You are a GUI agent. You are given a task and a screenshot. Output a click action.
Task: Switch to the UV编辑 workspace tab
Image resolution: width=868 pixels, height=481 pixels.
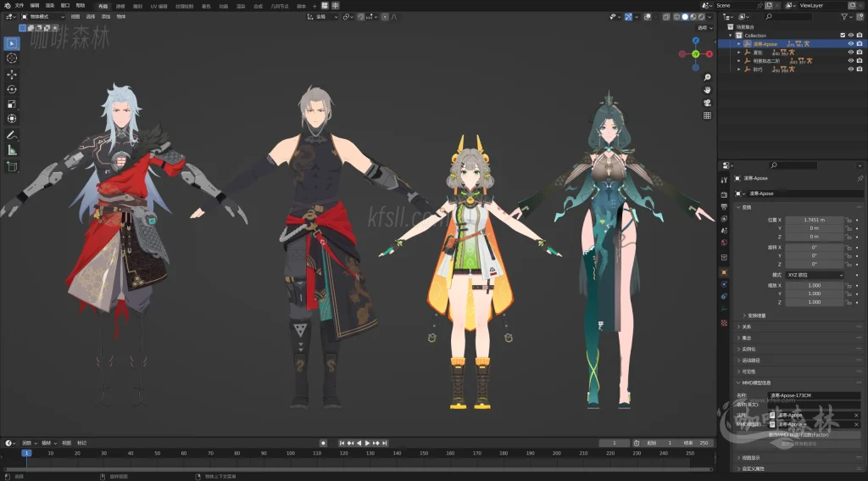tap(159, 6)
